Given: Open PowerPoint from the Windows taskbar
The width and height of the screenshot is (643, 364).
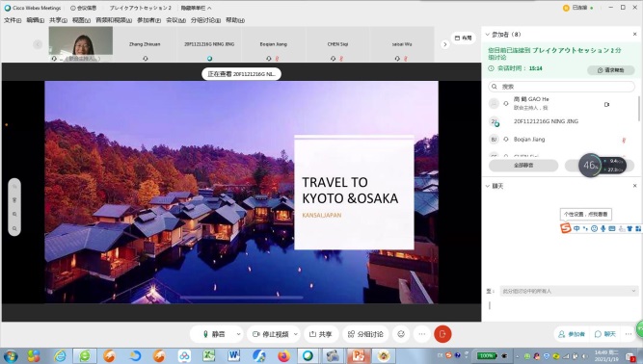Looking at the screenshot, I should (x=358, y=355).
